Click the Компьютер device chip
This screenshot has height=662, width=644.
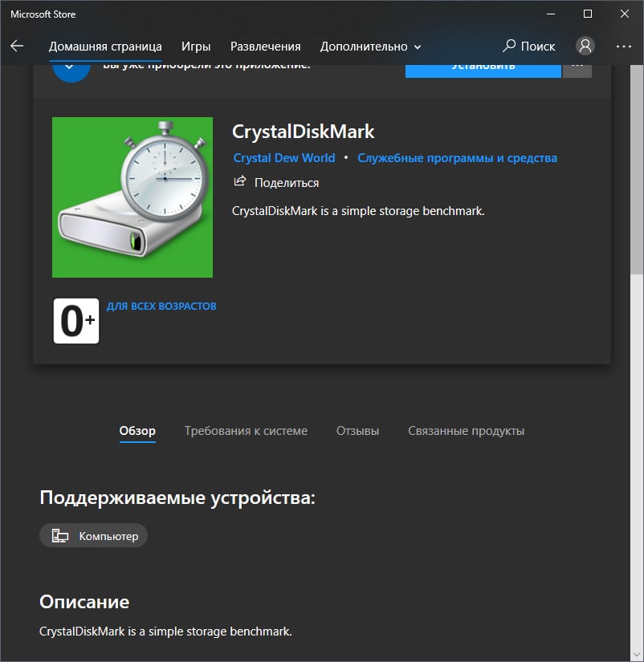pos(93,536)
